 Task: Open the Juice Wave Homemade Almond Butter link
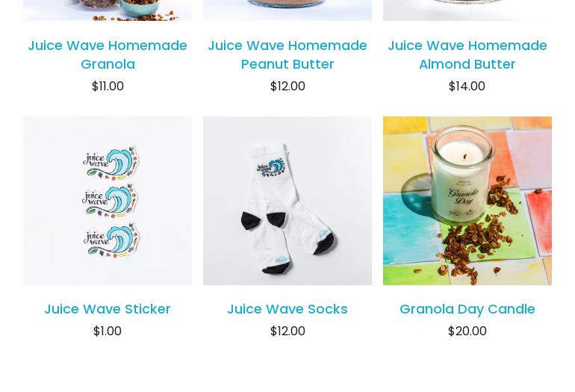(467, 55)
